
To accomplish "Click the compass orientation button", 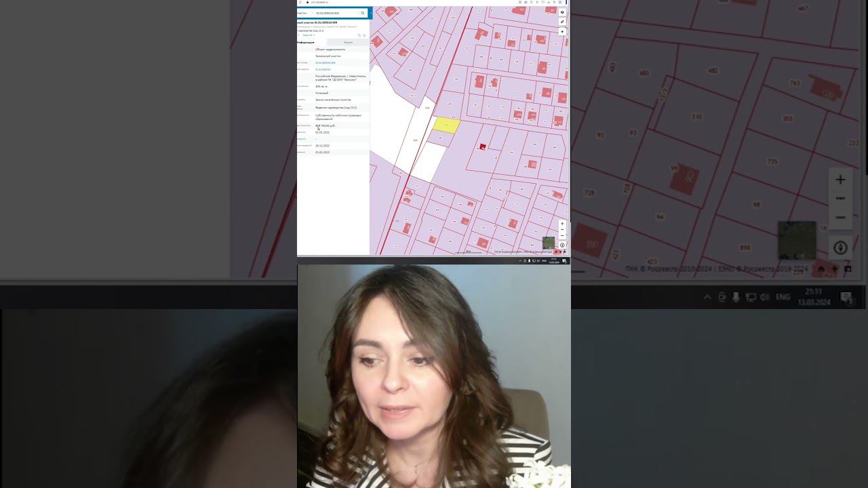I will pyautogui.click(x=562, y=245).
